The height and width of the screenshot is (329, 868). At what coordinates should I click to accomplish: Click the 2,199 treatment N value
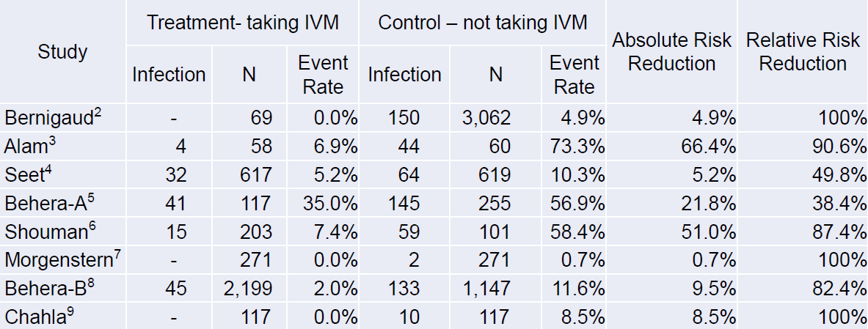click(x=247, y=289)
